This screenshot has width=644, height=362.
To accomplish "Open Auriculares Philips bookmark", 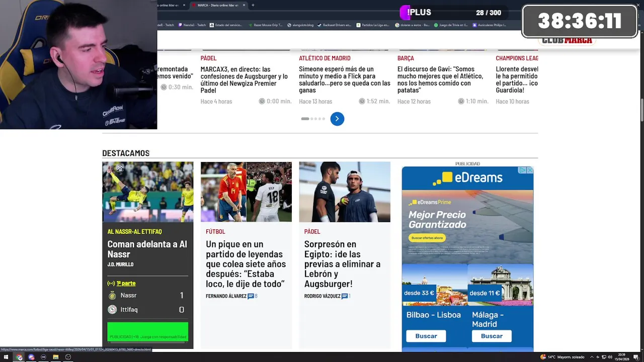I will pyautogui.click(x=490, y=25).
